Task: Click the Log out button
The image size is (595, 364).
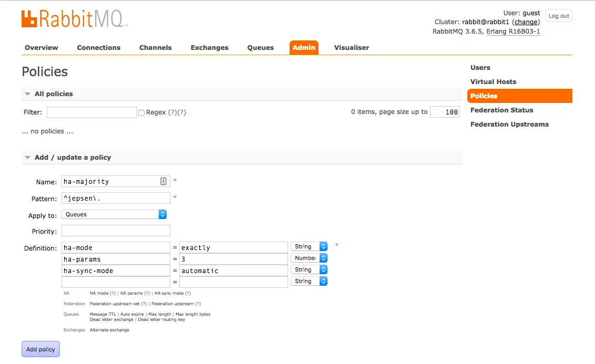Action: [x=559, y=16]
